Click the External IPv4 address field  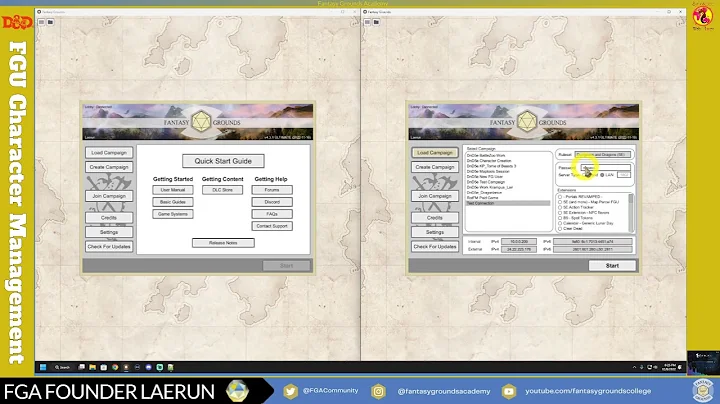[x=519, y=249]
